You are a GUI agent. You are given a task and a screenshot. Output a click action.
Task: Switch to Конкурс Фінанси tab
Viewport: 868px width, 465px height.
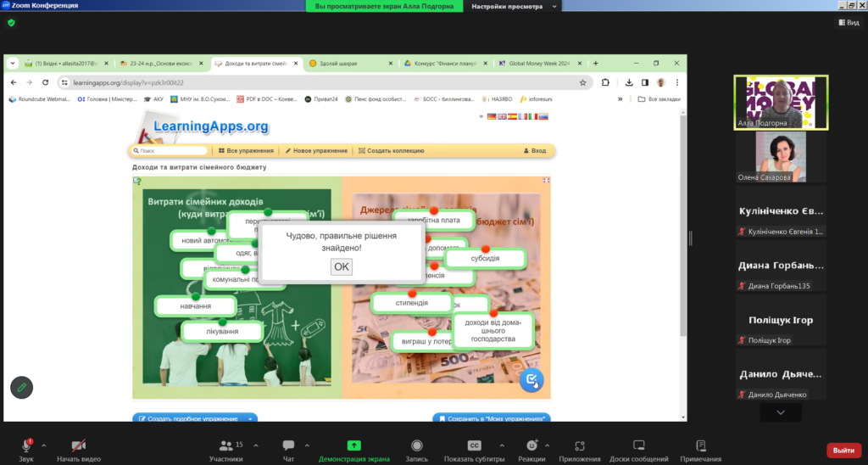tap(445, 63)
